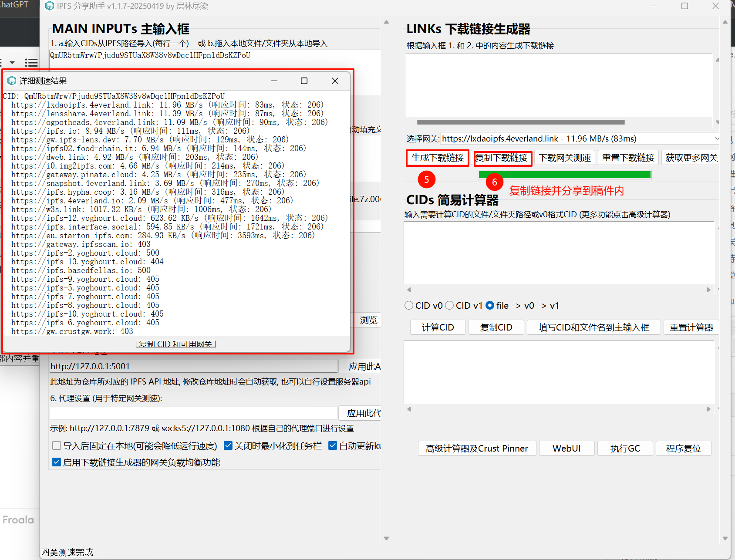
Task: Click 程序复位 to reset the program
Action: click(x=683, y=448)
